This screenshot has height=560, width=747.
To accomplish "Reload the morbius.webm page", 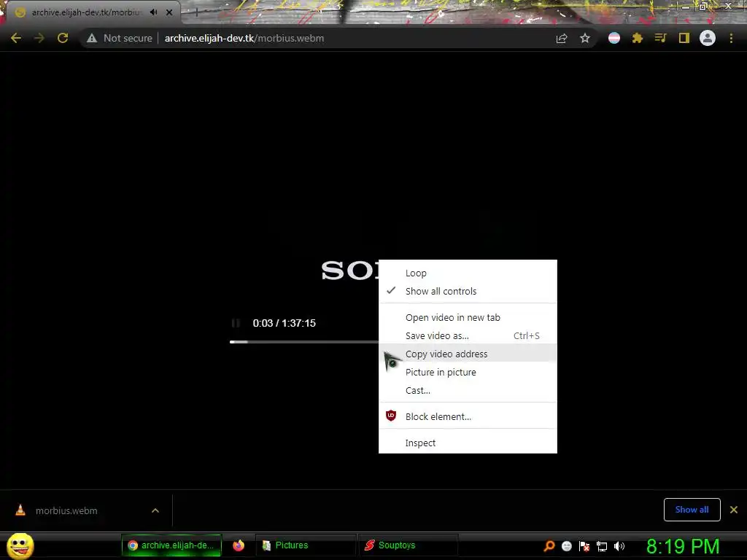I will tap(63, 38).
